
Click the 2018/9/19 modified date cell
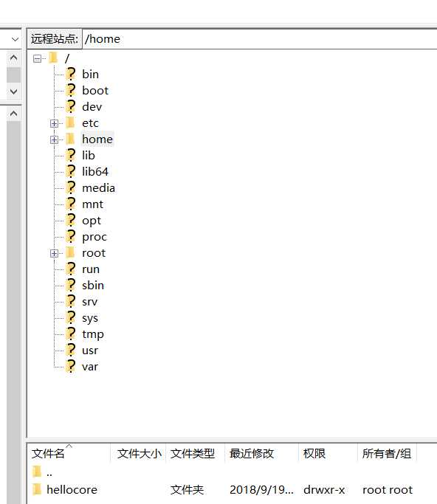(x=261, y=490)
